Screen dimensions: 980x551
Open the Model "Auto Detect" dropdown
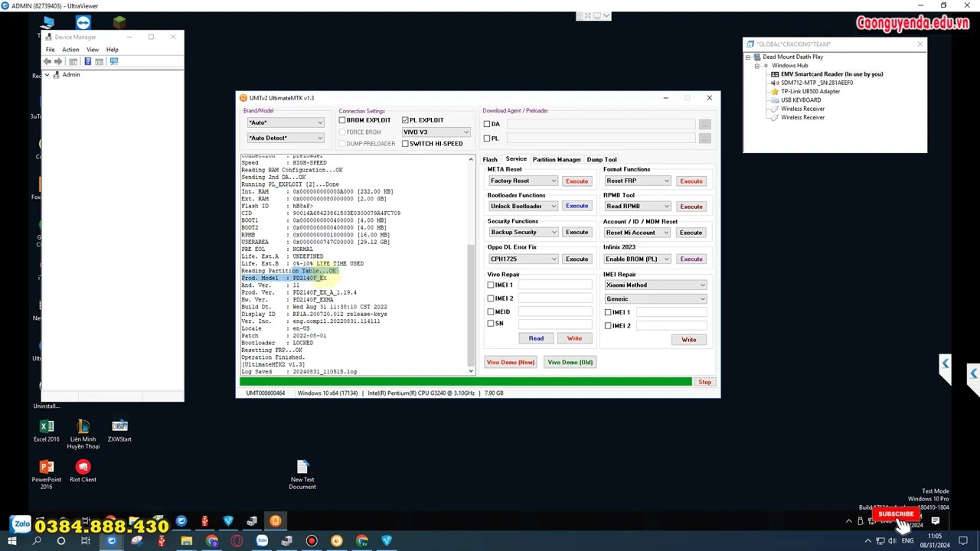286,138
